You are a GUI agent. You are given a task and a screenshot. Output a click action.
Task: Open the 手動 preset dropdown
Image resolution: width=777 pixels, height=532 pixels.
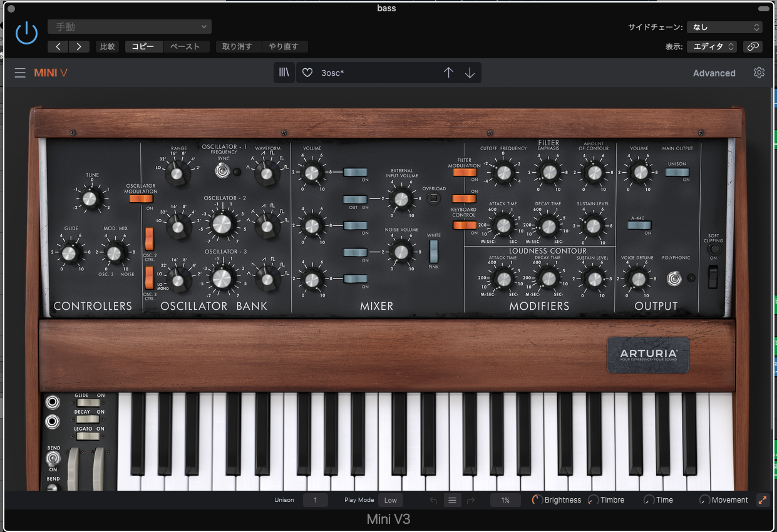tap(130, 27)
